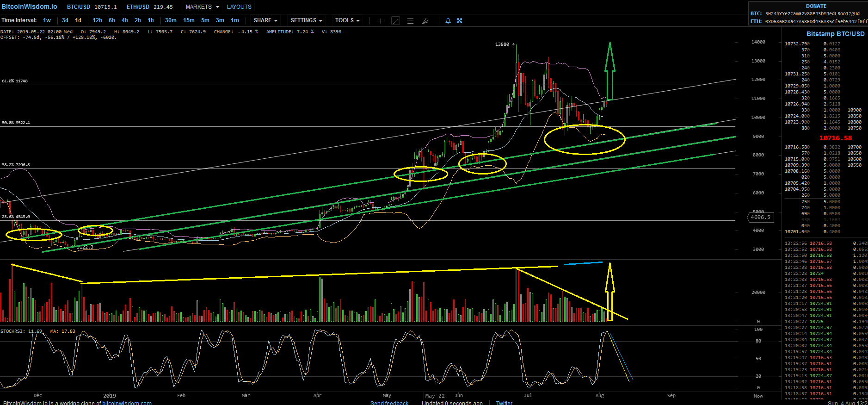Jump chart to Now
Image resolution: width=868 pixels, height=405 pixels.
coord(758,396)
